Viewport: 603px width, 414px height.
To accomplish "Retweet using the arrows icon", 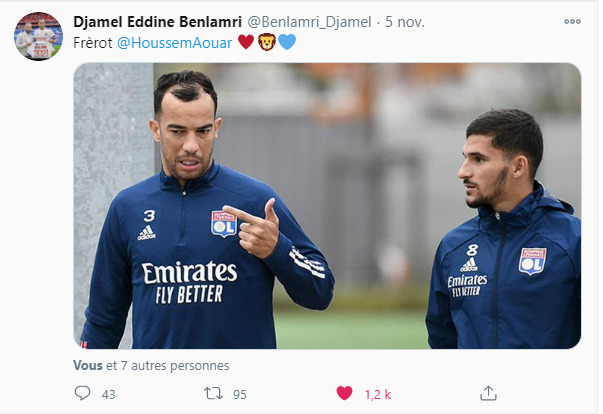I will 213,393.
